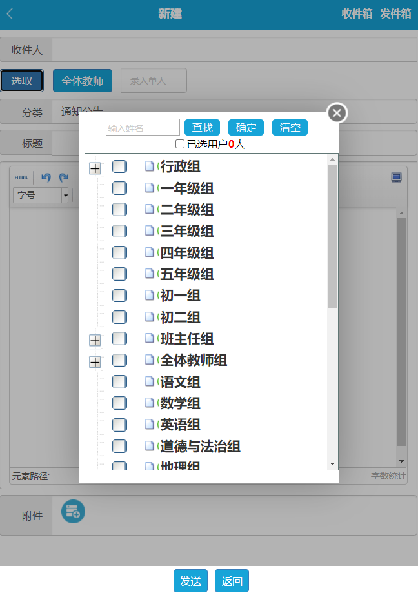Click the document icon beside 五年级组
This screenshot has width=418, height=595.
click(x=150, y=274)
